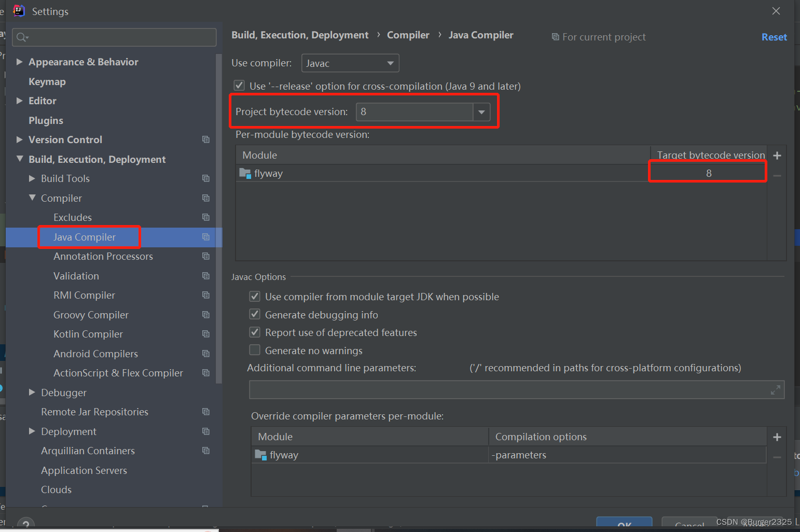The width and height of the screenshot is (800, 532).
Task: Expand the additional command line parameters field
Action: point(776,390)
